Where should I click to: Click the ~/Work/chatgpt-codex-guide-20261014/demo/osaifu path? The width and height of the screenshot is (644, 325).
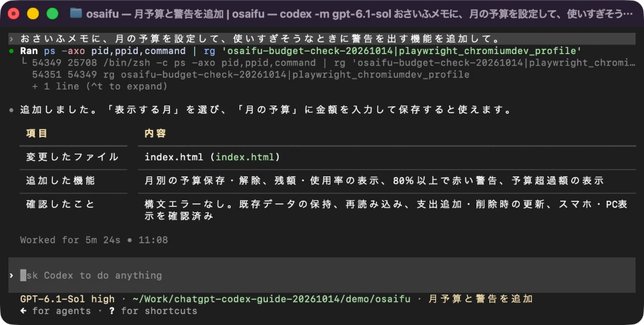[272, 299]
